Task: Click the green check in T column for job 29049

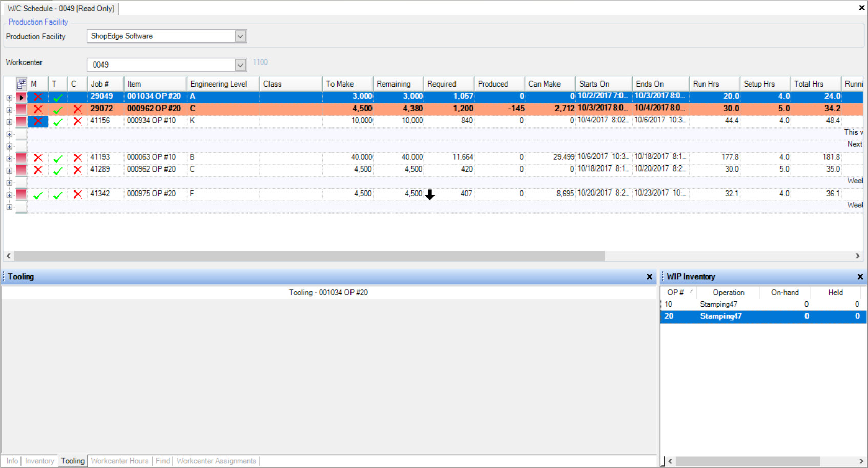Action: [x=58, y=97]
